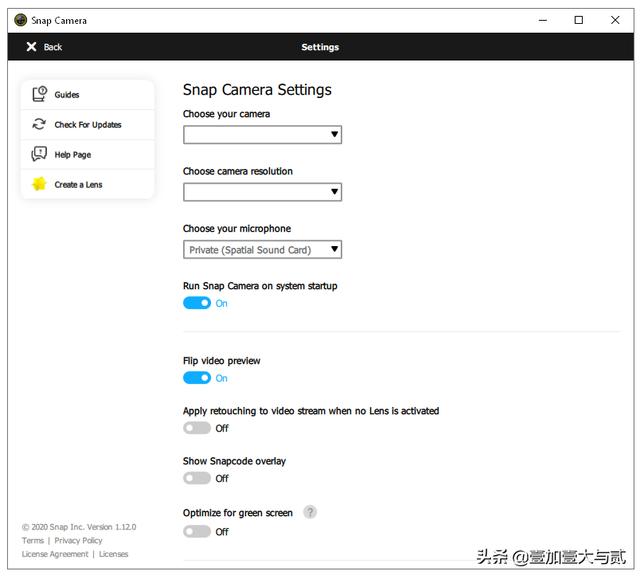640x579 pixels.
Task: Click the Snap Camera title bar logo
Action: (x=20, y=20)
